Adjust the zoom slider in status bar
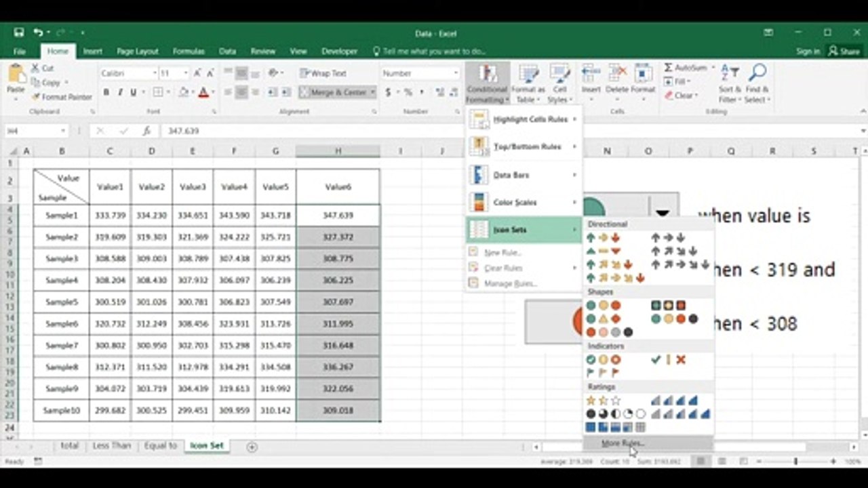Screen dimensions: 868x488 coord(797,462)
